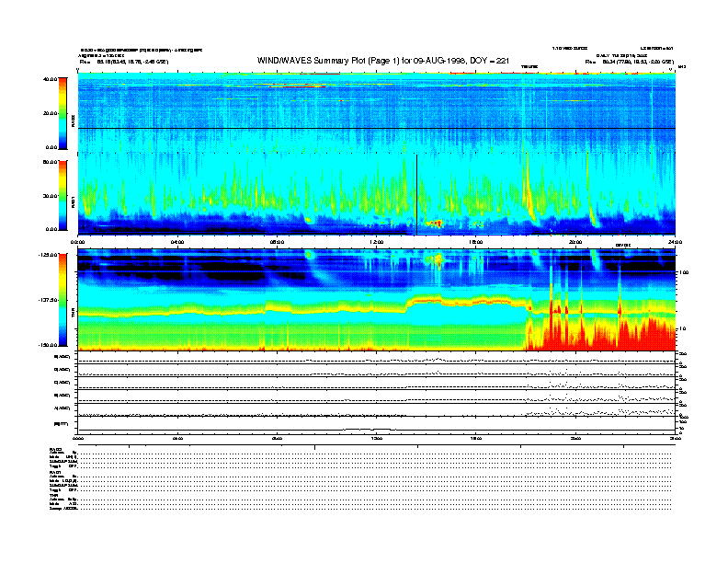The height and width of the screenshot is (563, 728).
Task: Click the RAD1 intensity color bar
Action: pos(63,196)
